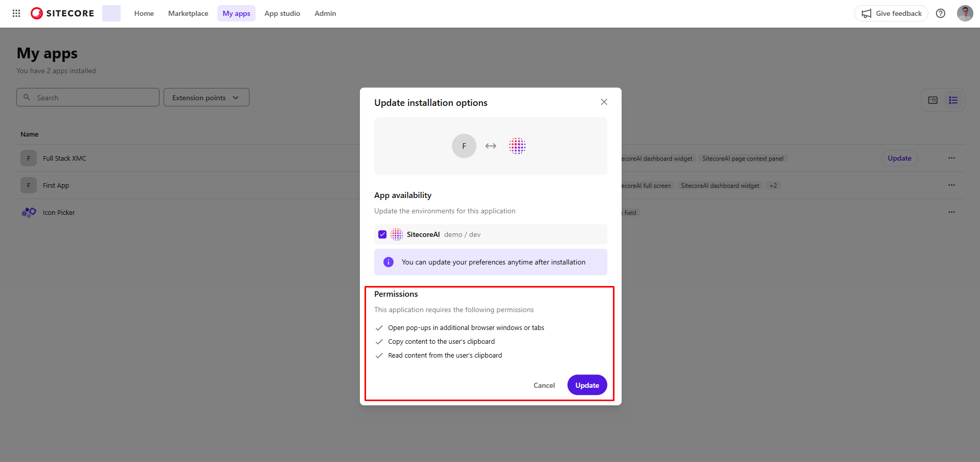Open the Help question-mark icon
This screenshot has height=462, width=980.
941,13
